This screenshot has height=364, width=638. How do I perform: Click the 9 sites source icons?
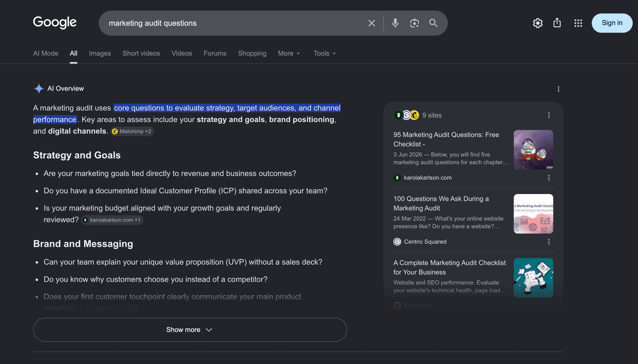pyautogui.click(x=406, y=115)
